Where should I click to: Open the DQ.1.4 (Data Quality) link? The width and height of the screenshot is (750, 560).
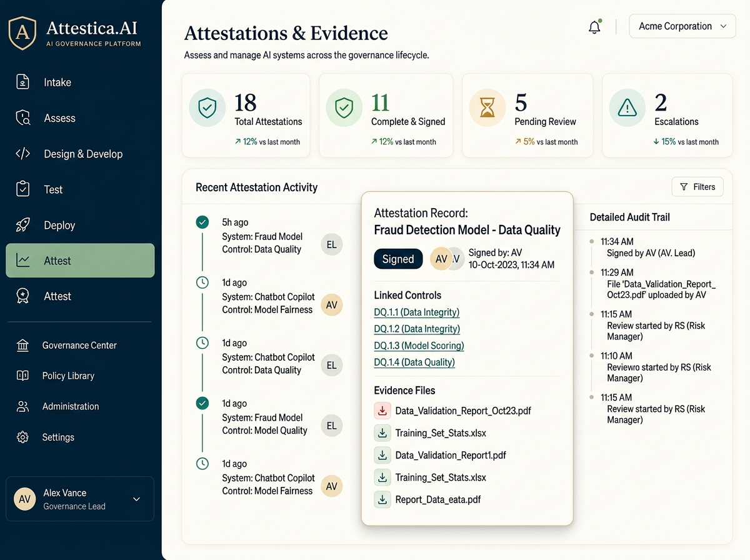pos(414,362)
